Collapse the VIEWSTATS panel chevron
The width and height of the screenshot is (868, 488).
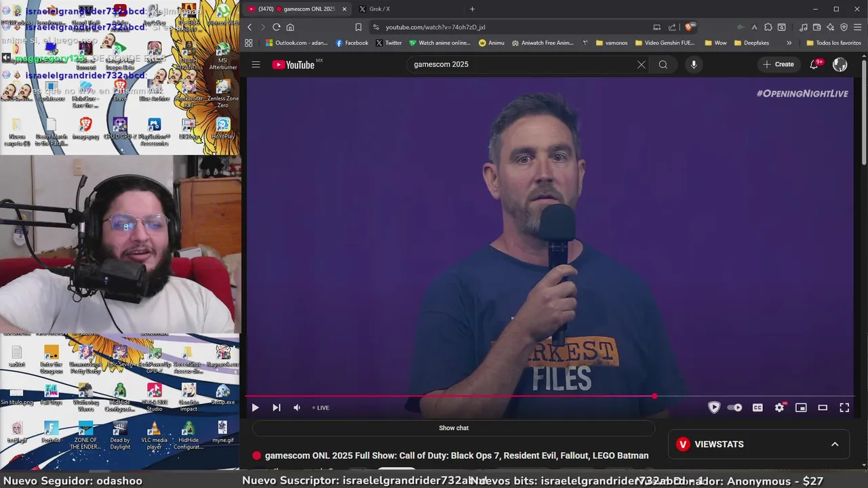(835, 444)
